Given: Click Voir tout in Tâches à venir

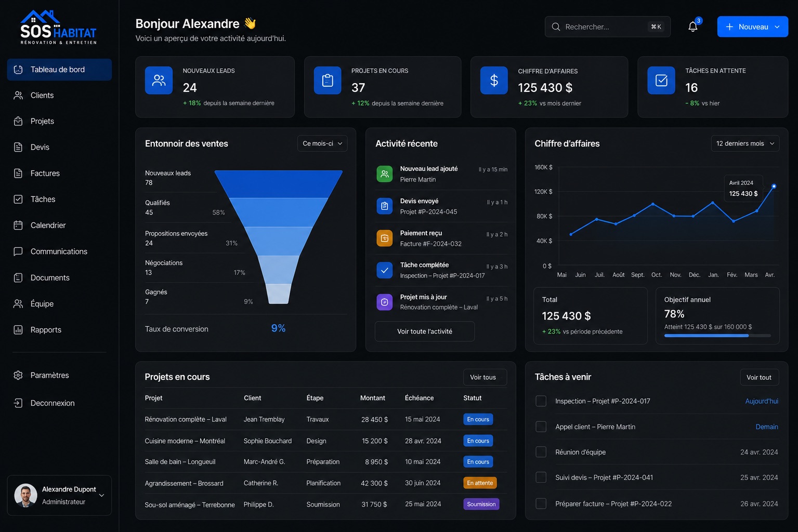Looking at the screenshot, I should 759,377.
